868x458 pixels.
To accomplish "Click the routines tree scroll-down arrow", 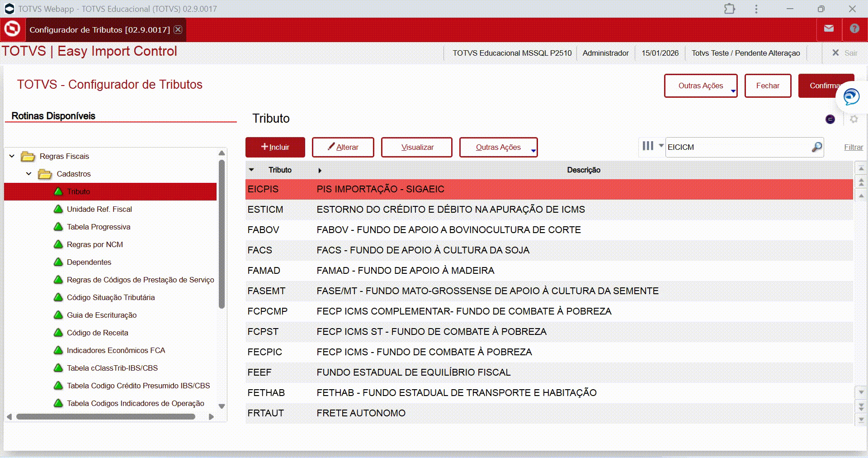I will 222,406.
